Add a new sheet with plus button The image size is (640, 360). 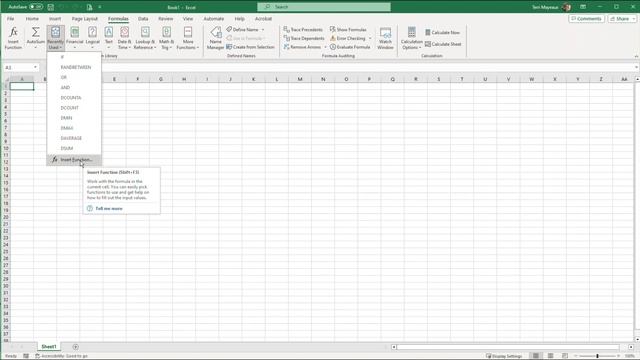tap(76, 347)
